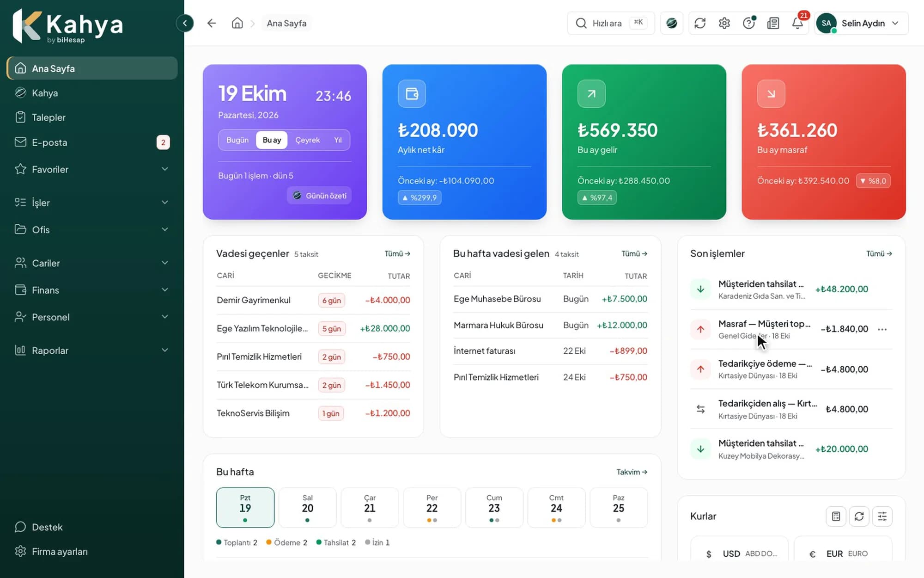Open Selin Aydın user dropdown
This screenshot has width=924, height=578.
(861, 23)
